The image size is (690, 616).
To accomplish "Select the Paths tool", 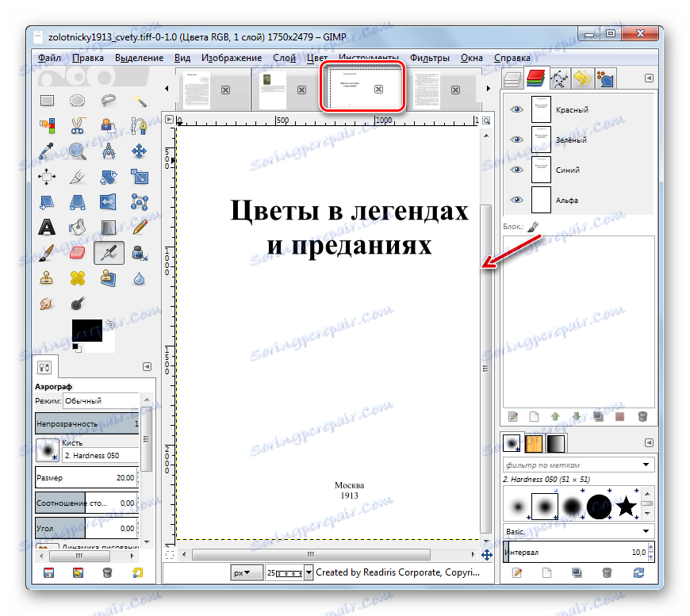I will click(x=140, y=126).
